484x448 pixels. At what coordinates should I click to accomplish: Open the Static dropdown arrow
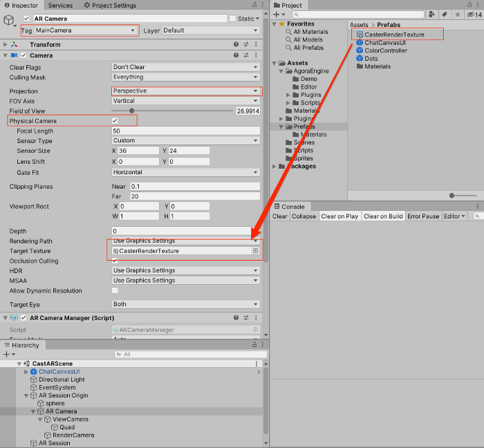pyautogui.click(x=258, y=19)
